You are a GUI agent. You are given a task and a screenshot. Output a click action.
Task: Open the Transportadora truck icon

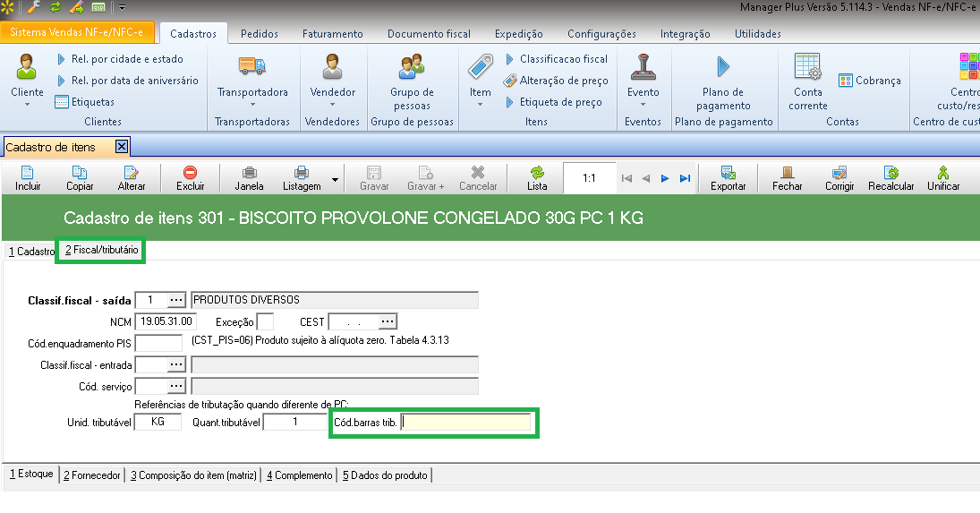click(252, 66)
